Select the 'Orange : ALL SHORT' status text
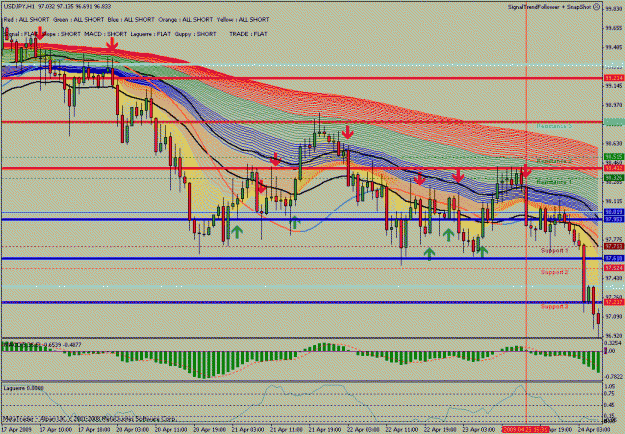Screen dimensions: 625x434 (x=186, y=20)
